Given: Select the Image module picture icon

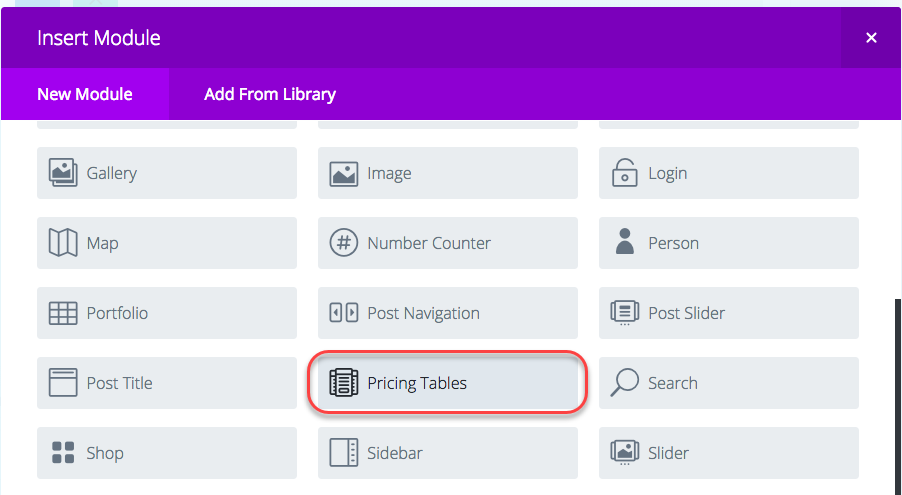Looking at the screenshot, I should pyautogui.click(x=343, y=173).
